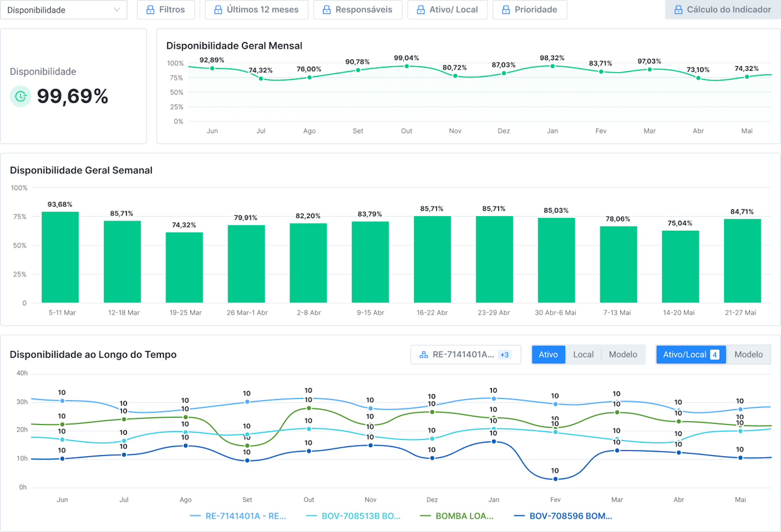The height and width of the screenshot is (532, 781).
Task: Click the green clock icon beside 99,69%
Action: coord(21,96)
